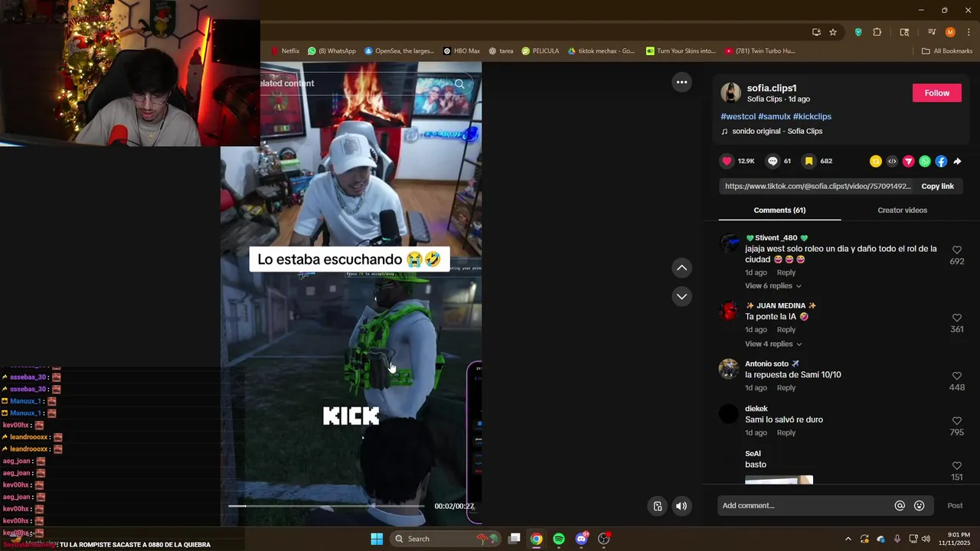This screenshot has height=551, width=980.
Task: Repost the video with yellow repost icon
Action: (876, 161)
